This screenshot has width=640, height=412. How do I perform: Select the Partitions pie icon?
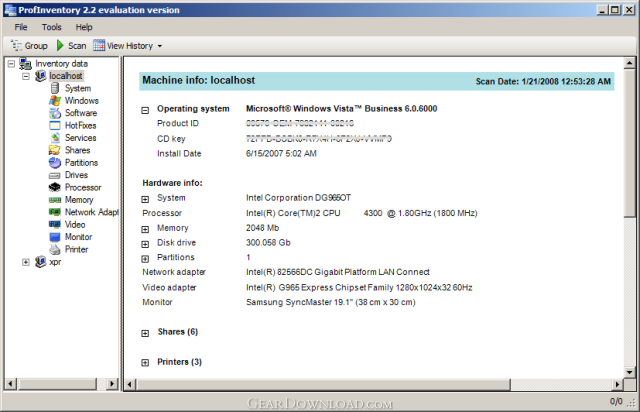pos(55,163)
